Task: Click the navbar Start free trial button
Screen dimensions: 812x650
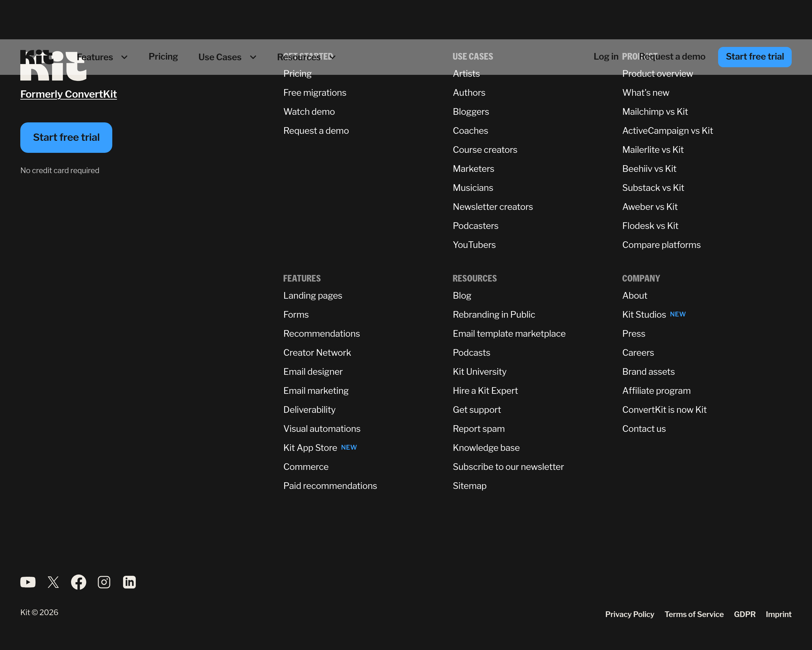Action: tap(754, 57)
